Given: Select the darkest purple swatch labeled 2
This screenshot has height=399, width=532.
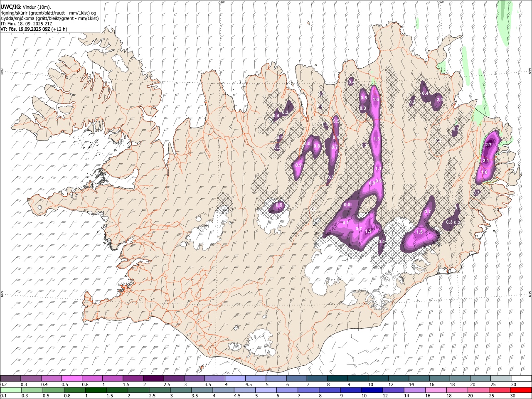Looking at the screenshot, I should tap(153, 379).
